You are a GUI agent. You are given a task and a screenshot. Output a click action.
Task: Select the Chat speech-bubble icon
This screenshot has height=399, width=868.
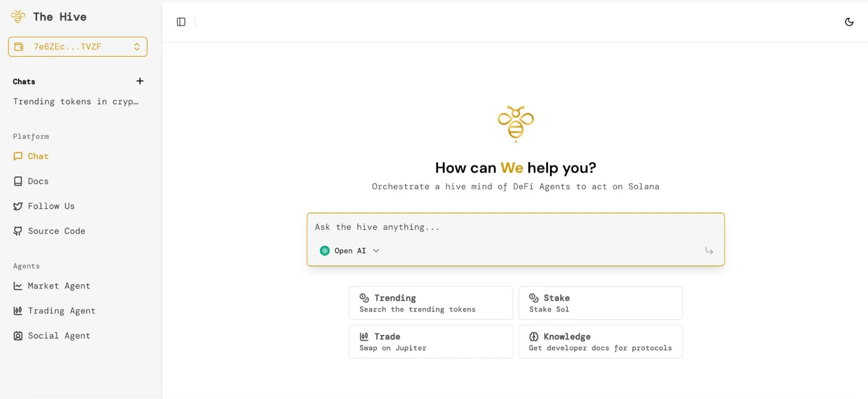coord(18,156)
